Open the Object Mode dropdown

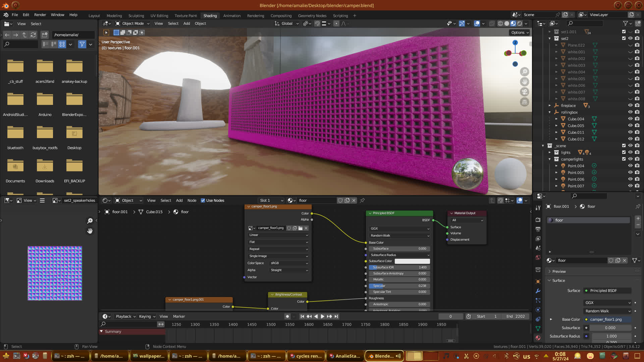(x=132, y=23)
